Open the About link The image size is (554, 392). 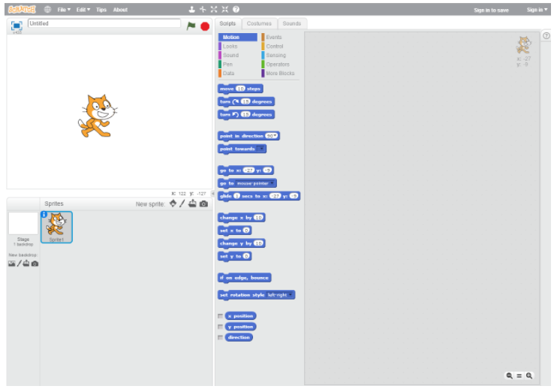point(120,10)
